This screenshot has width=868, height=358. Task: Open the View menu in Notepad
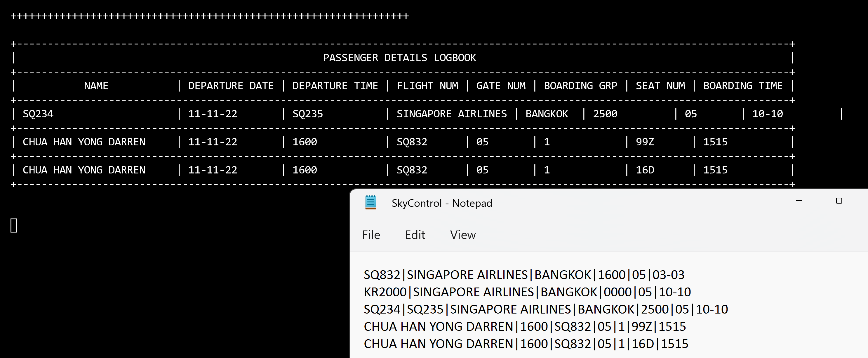(463, 235)
